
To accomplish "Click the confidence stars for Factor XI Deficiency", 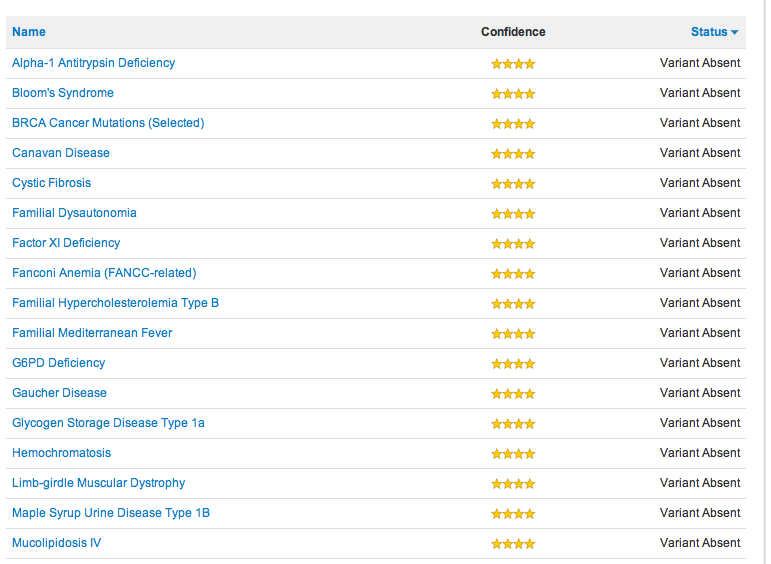I will click(x=513, y=244).
